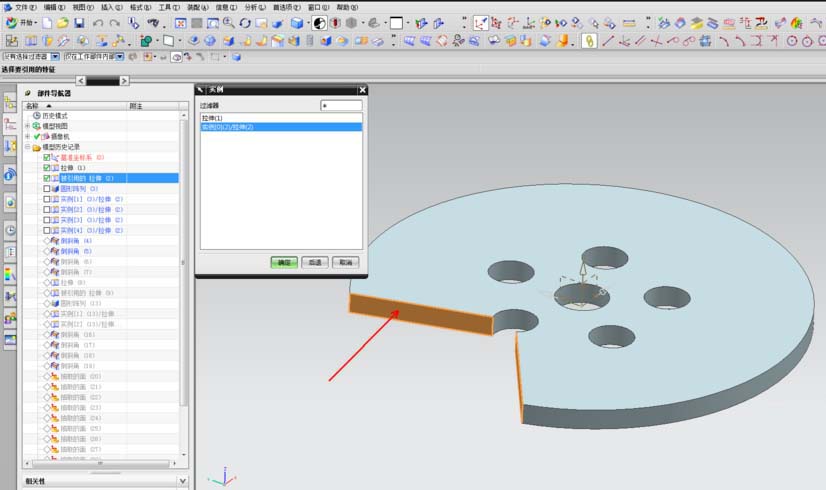Click the Save floppy disk icon
Image resolution: width=826 pixels, height=490 pixels.
point(79,22)
